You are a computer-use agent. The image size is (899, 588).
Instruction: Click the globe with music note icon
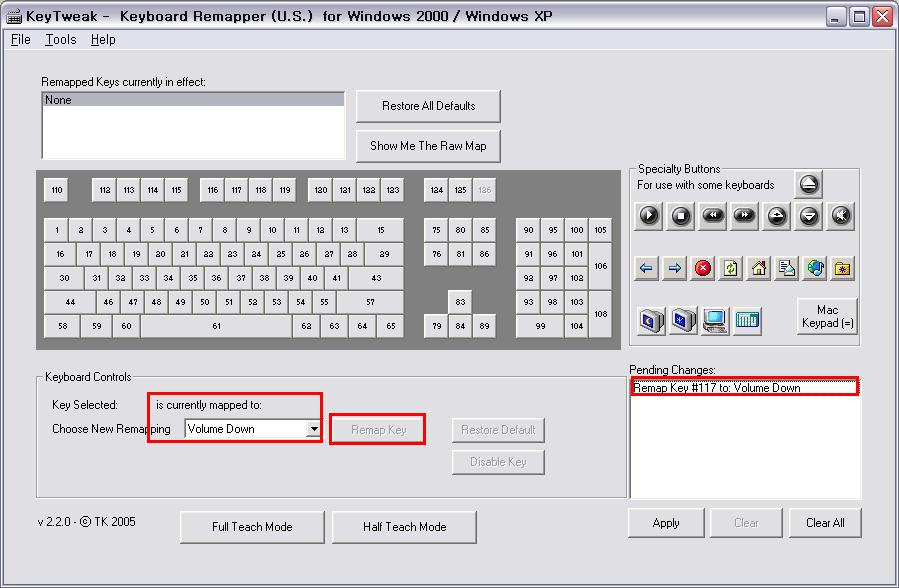point(815,268)
